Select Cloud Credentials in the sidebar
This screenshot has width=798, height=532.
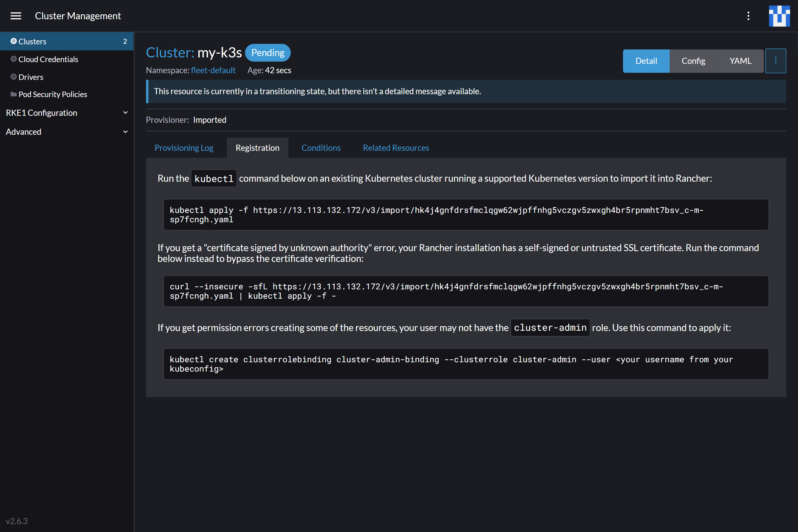point(48,59)
